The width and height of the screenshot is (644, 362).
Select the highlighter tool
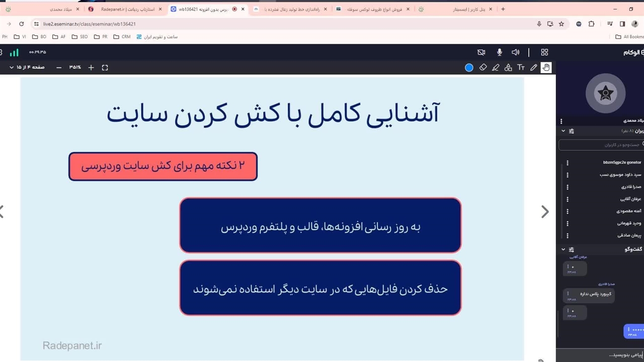click(x=496, y=67)
